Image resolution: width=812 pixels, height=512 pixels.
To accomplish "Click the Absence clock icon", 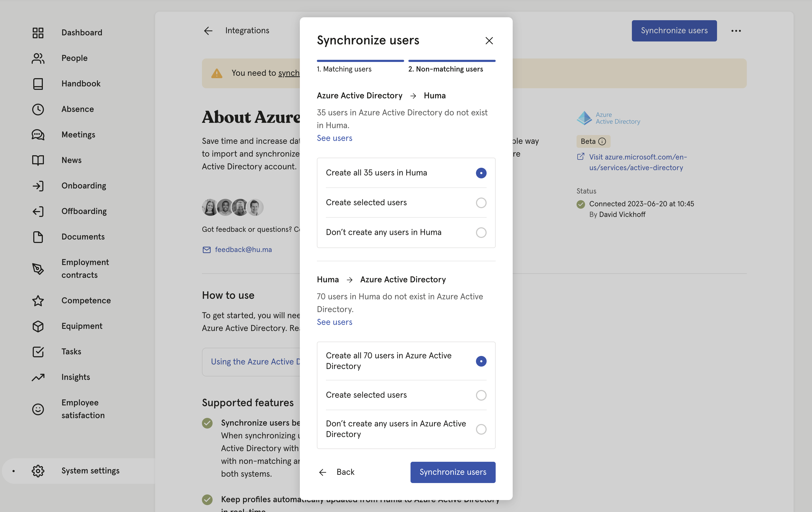I will coord(38,110).
